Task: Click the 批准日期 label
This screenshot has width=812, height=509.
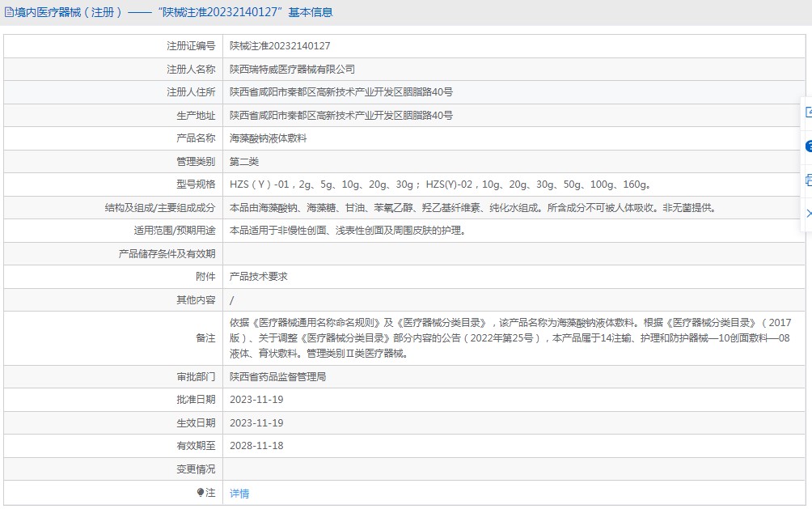Action: coord(196,400)
